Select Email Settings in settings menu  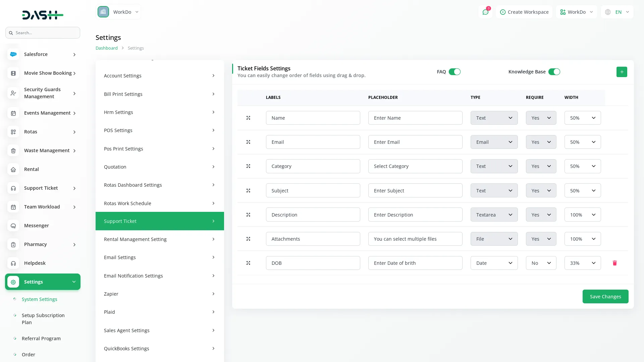click(x=159, y=257)
